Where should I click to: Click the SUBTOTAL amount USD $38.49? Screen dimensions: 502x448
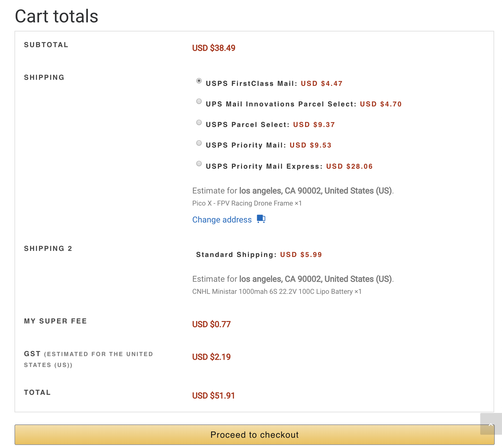214,48
